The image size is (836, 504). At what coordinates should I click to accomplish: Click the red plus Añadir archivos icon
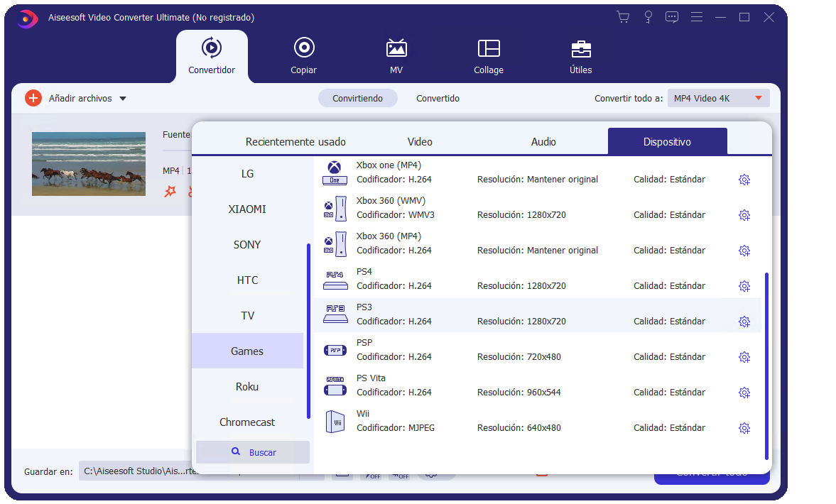33,98
